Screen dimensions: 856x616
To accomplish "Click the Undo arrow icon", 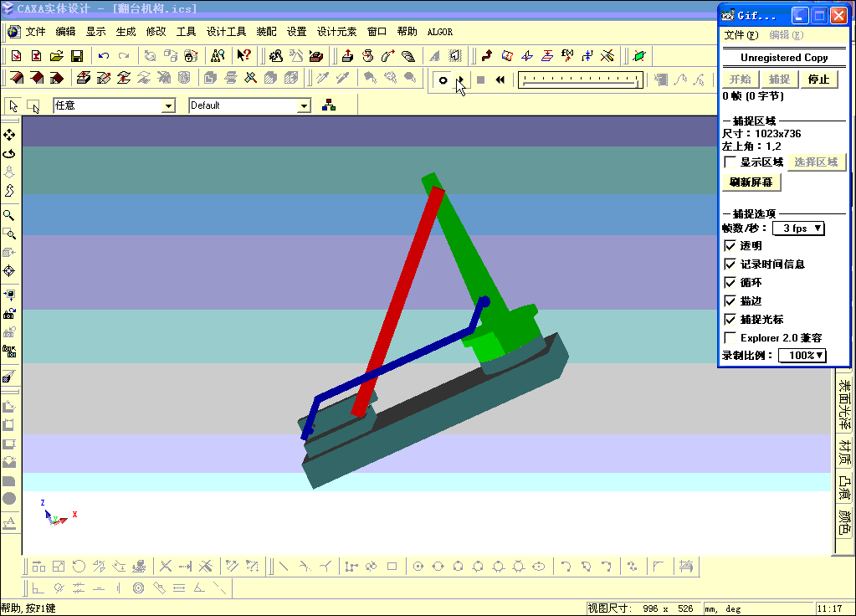I will point(104,56).
